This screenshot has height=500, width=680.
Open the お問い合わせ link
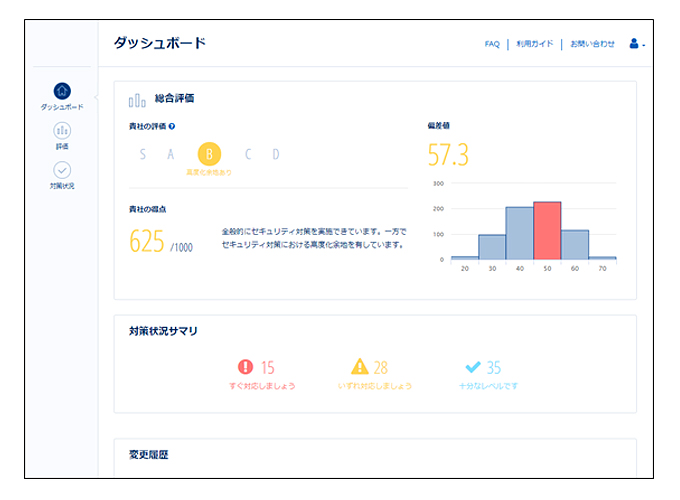tap(592, 44)
